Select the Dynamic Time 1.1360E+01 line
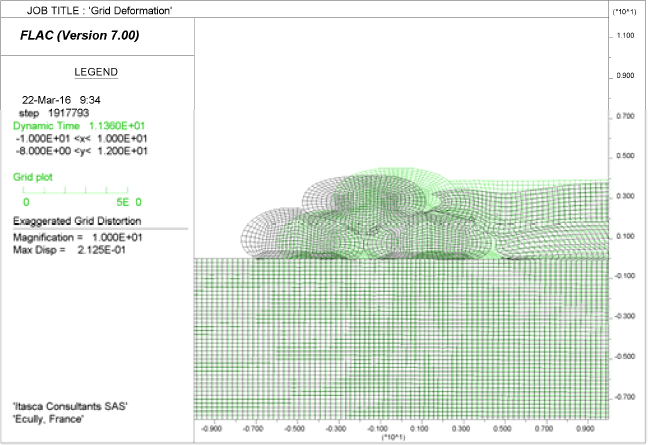Image resolution: width=648 pixels, height=445 pixels. (79, 126)
